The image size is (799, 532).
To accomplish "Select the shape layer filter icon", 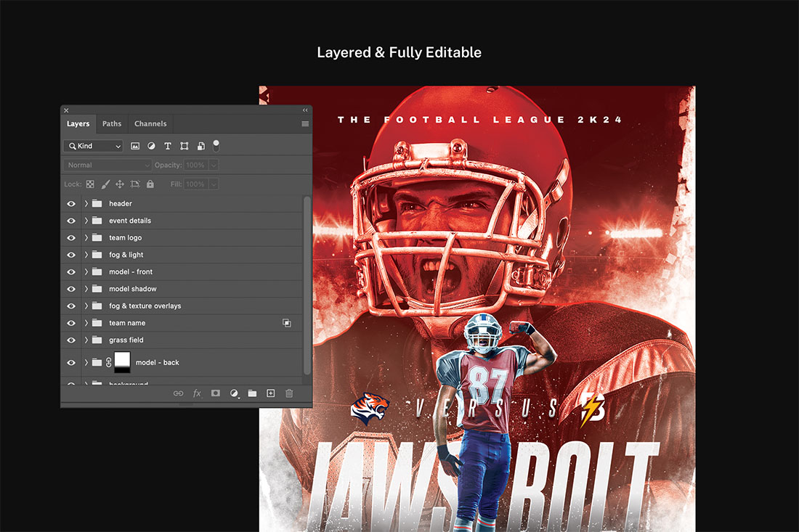I will click(x=184, y=146).
